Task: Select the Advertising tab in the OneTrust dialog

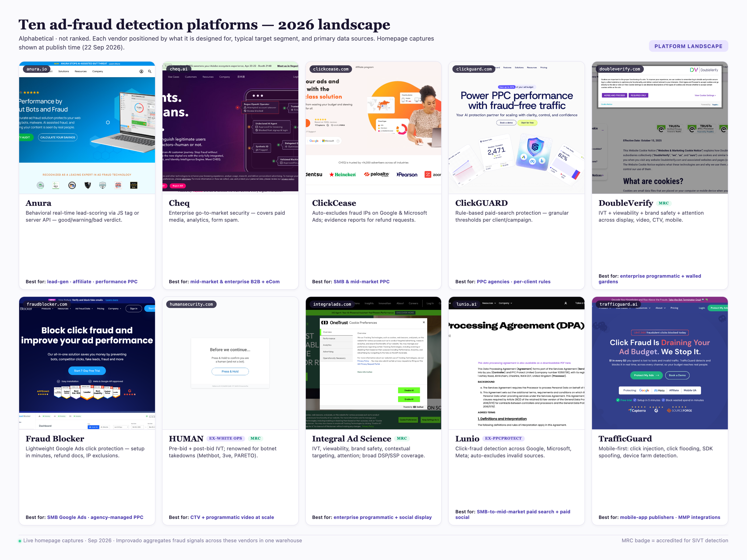Action: point(336,351)
